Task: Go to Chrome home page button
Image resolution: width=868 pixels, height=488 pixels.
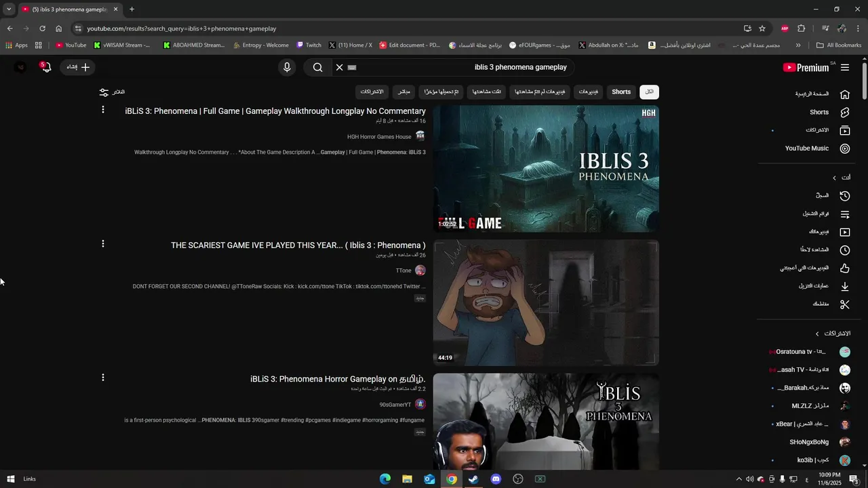Action: (x=58, y=28)
